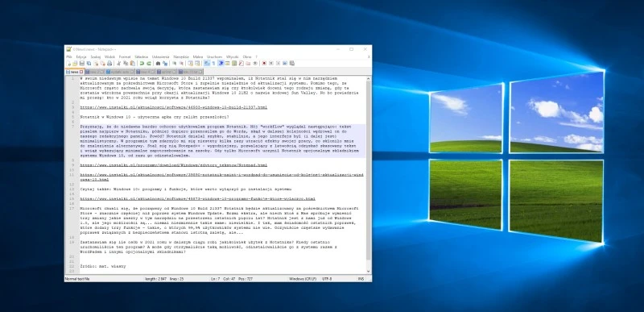644x312 pixels.
Task: Toggle Word wrap in the toolbar
Action: [x=207, y=64]
